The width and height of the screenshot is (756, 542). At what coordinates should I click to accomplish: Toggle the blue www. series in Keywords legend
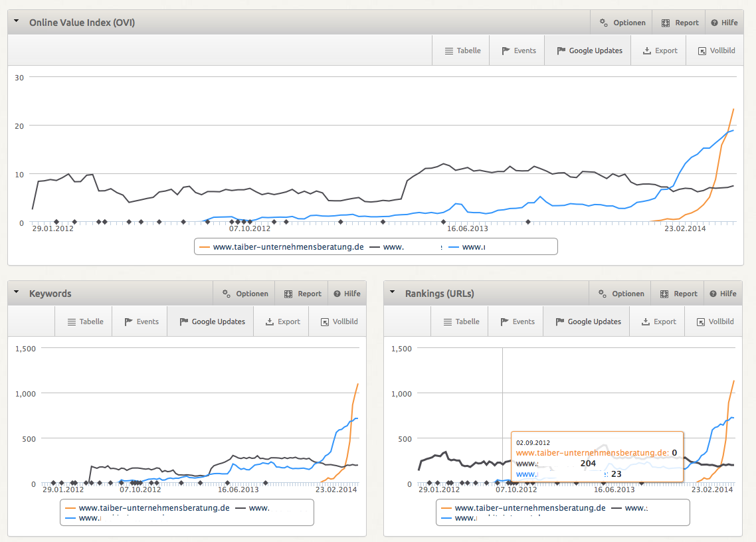click(x=83, y=518)
